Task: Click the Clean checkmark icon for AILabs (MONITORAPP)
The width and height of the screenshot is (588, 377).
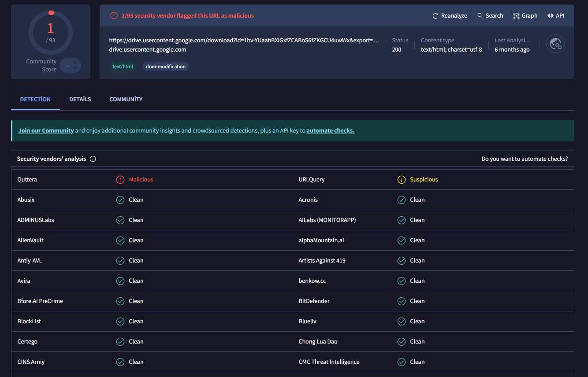Action: (402, 220)
